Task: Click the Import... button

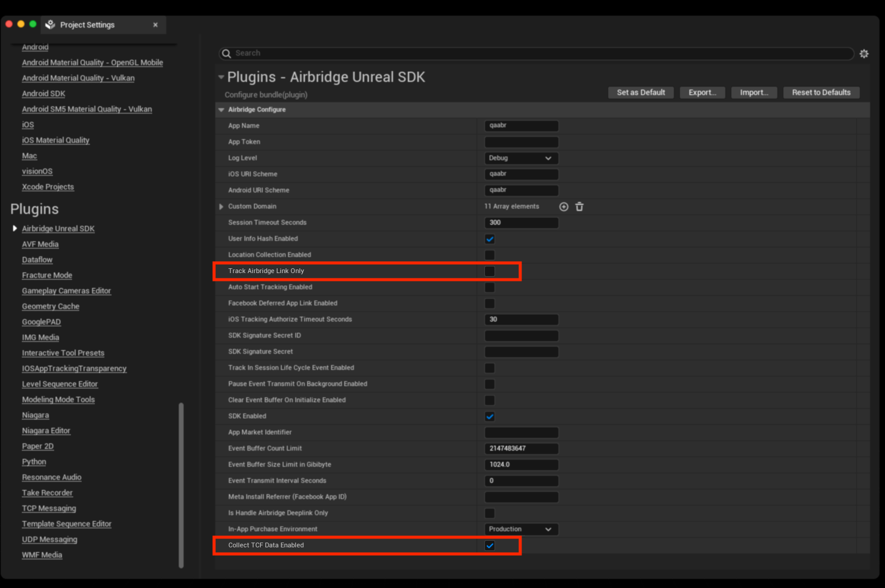Action: pyautogui.click(x=754, y=93)
